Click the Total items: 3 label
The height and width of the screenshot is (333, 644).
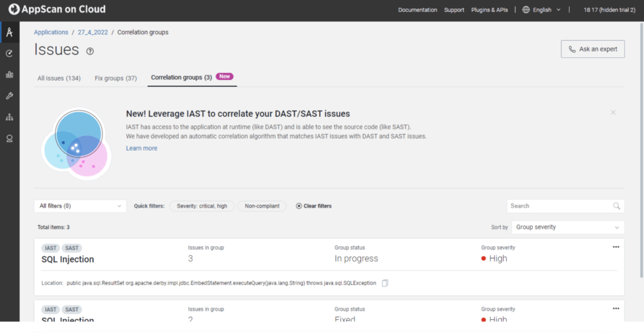pos(53,227)
